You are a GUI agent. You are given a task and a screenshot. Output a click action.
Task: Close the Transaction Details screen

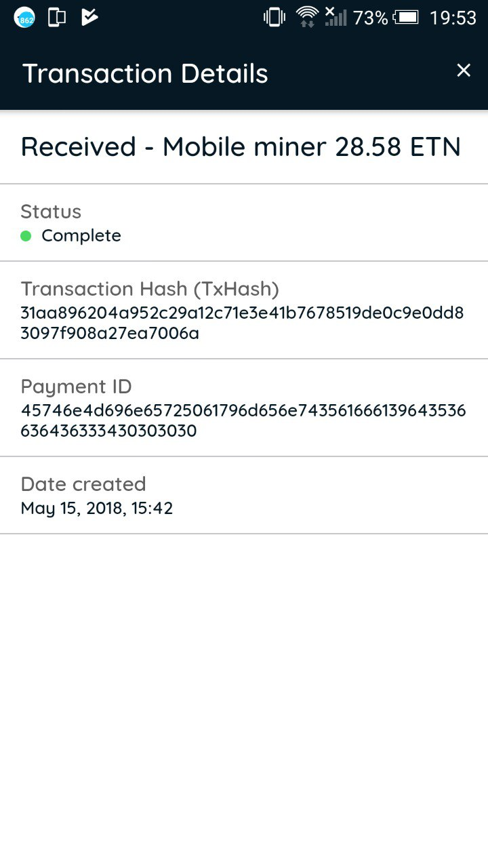click(x=464, y=71)
